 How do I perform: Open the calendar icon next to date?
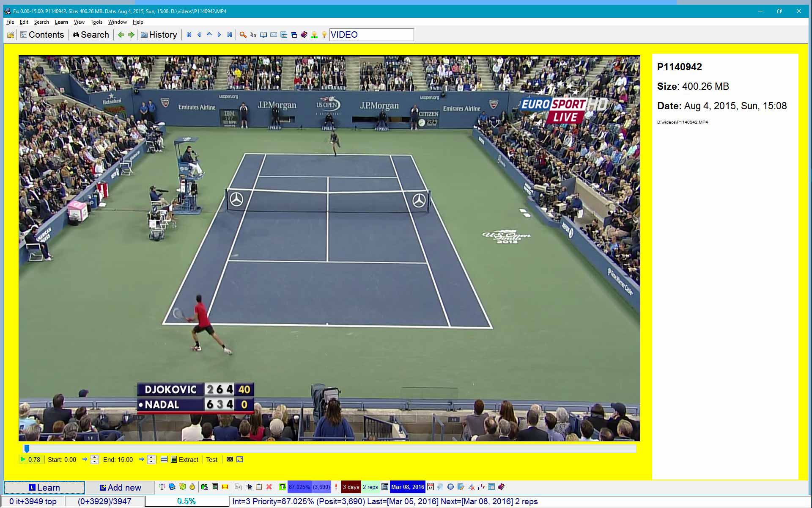click(430, 487)
